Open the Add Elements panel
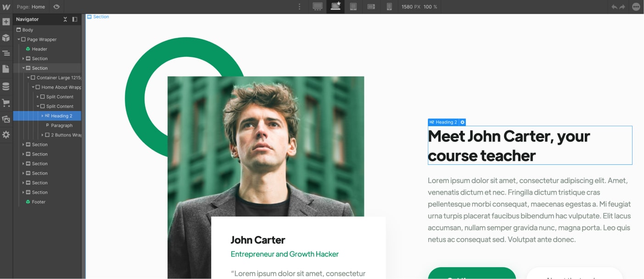 (6, 22)
